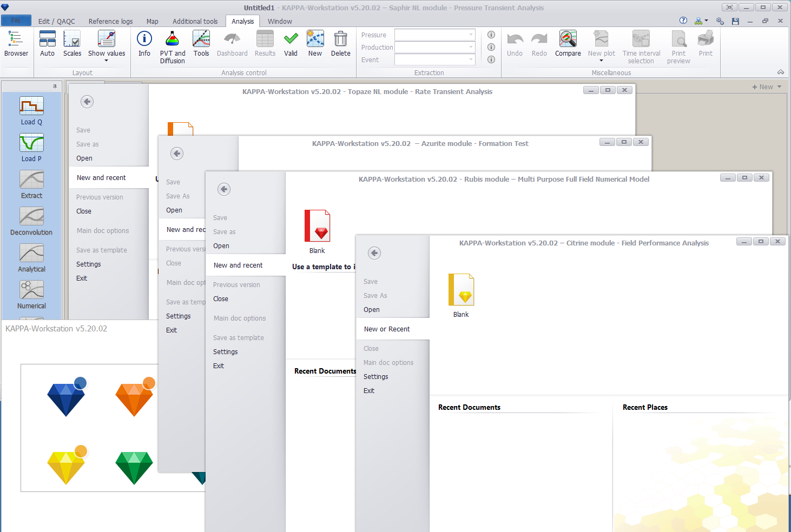Open Print preview
This screenshot has width=791, height=532.
click(x=678, y=47)
